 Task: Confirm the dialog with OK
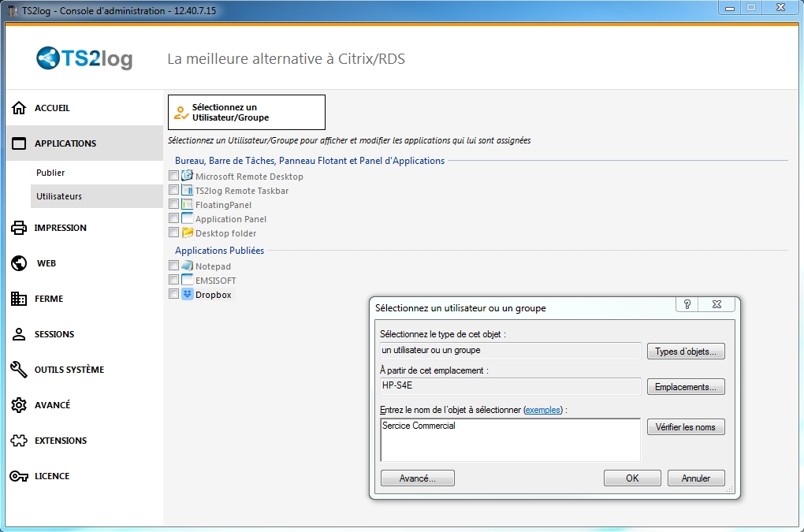(632, 478)
